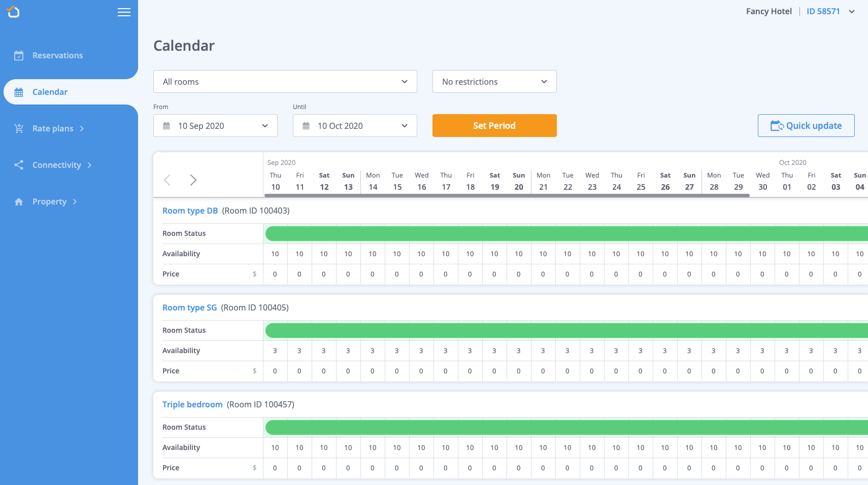
Task: Open the Connectivity menu entry
Action: (x=56, y=164)
